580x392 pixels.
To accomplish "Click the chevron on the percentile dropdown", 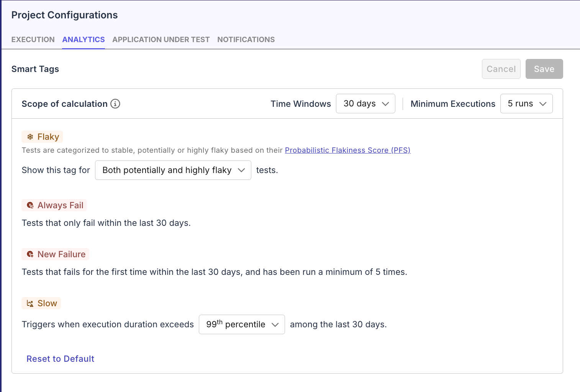I will pyautogui.click(x=275, y=324).
